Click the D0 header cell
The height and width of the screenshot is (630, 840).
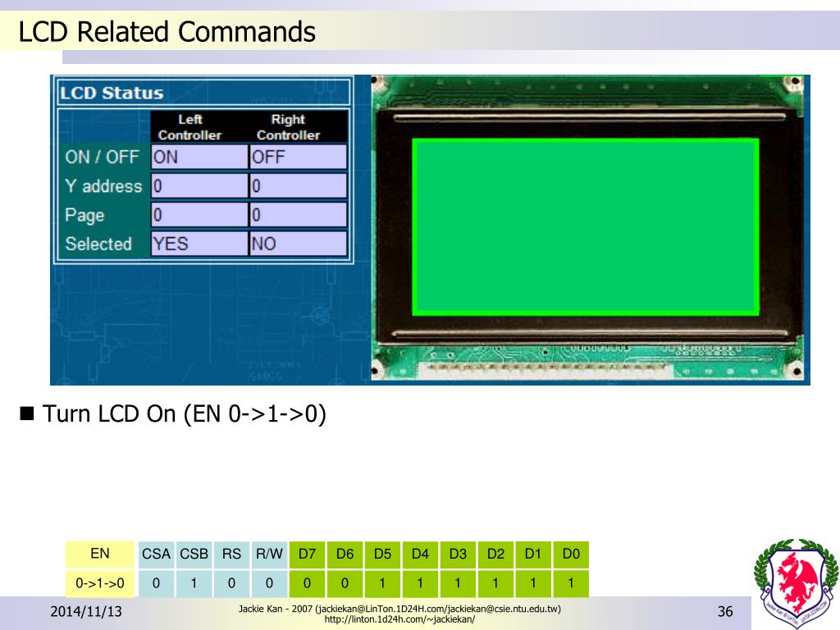point(571,554)
